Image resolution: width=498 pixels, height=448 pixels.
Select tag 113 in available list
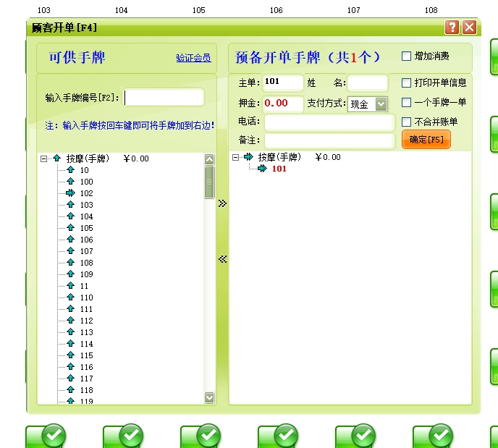[86, 332]
